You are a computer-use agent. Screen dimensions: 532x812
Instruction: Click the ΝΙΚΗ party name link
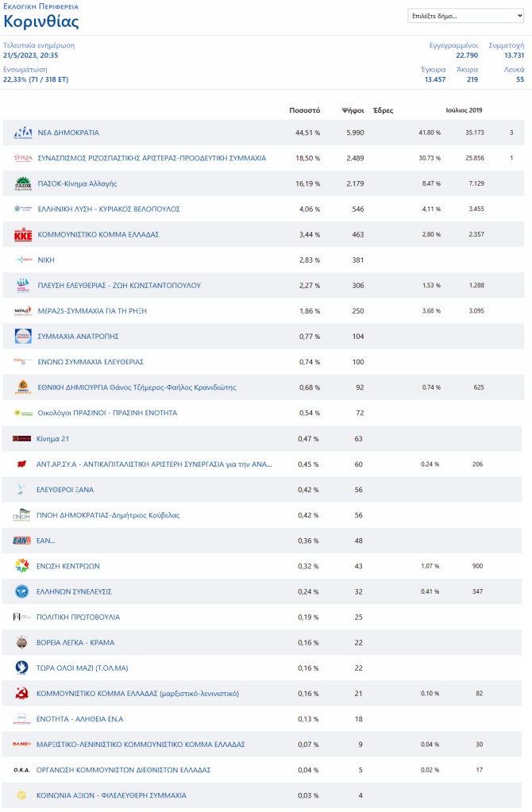click(46, 260)
